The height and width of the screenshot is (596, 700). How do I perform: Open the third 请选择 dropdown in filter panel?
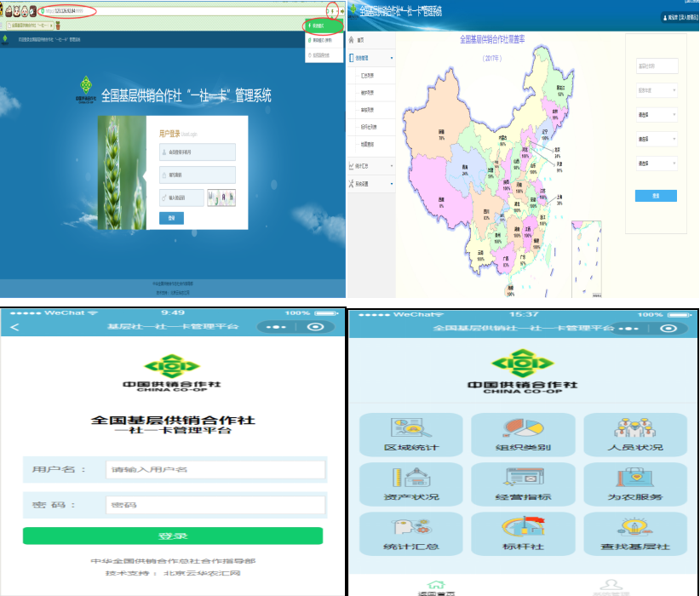tap(657, 163)
